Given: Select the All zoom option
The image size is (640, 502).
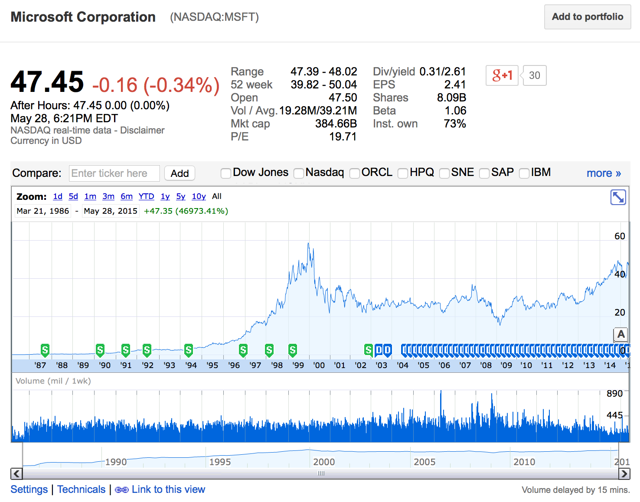Looking at the screenshot, I should [x=217, y=197].
